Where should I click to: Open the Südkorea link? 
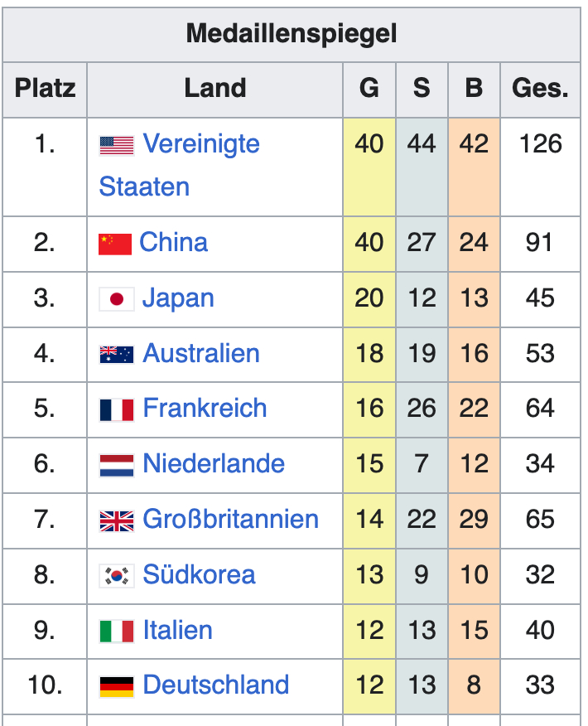199,575
